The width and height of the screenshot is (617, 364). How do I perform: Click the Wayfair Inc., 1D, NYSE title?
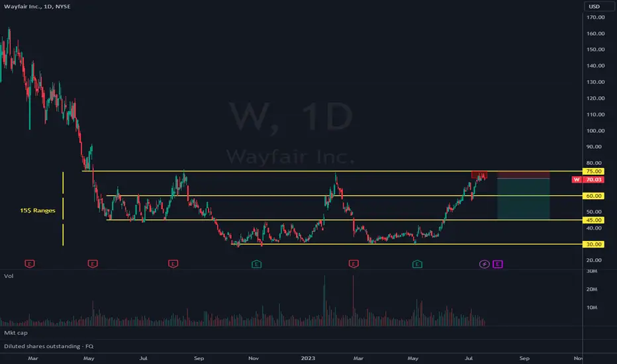37,7
